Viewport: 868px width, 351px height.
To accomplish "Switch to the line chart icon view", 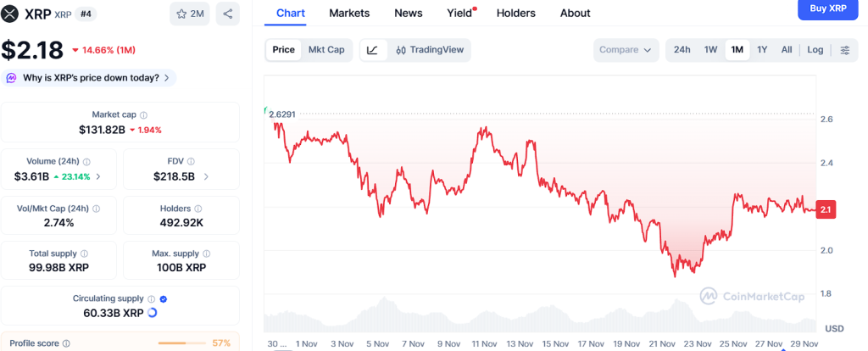I will (x=372, y=50).
